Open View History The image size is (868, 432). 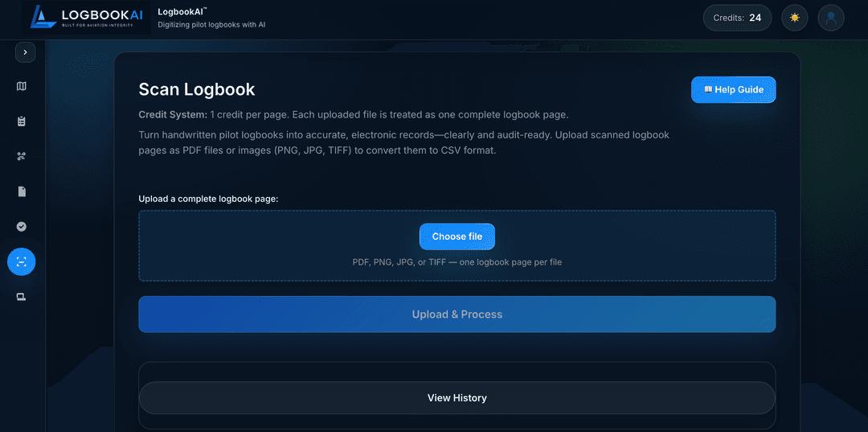457,398
